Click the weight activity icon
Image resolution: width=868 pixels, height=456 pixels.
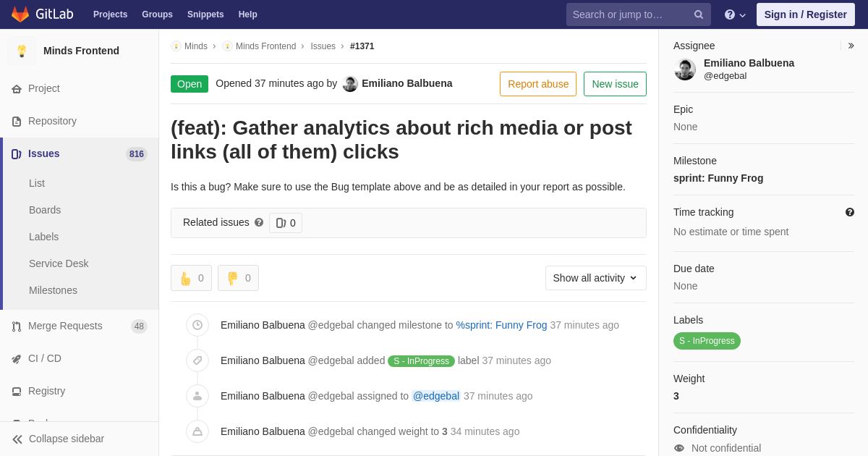(197, 431)
